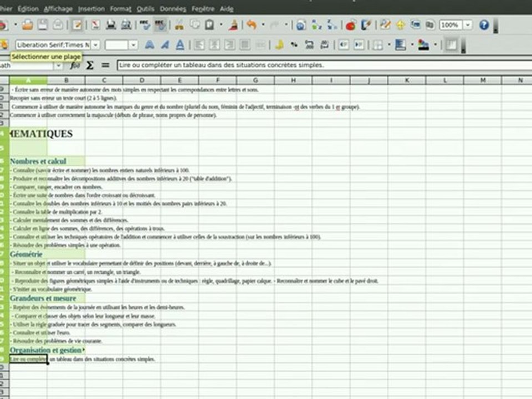Click the Function equals button
The image size is (532, 399).
pos(105,65)
